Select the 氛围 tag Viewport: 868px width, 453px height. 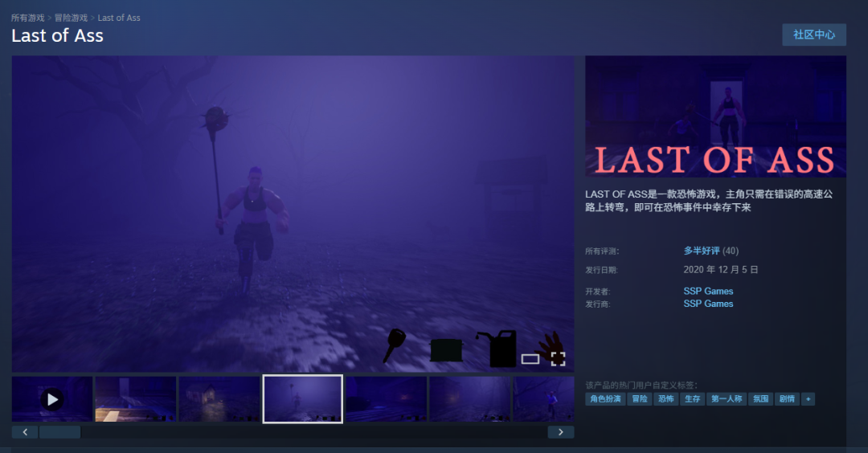[760, 399]
